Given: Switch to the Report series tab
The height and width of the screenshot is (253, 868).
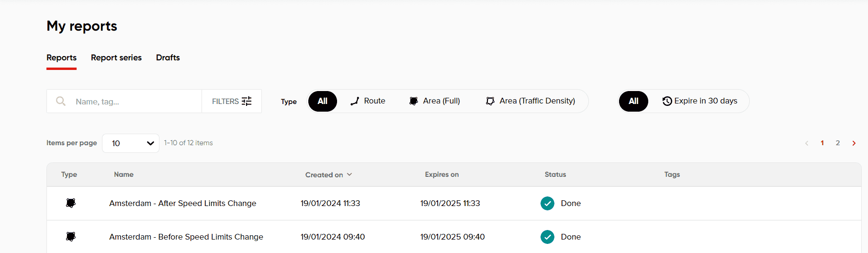Looking at the screenshot, I should click(x=116, y=57).
